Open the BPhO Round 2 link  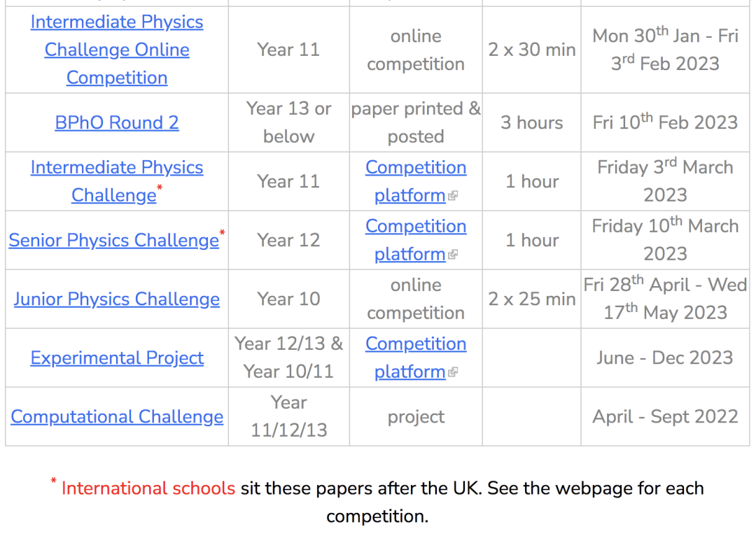[116, 122]
